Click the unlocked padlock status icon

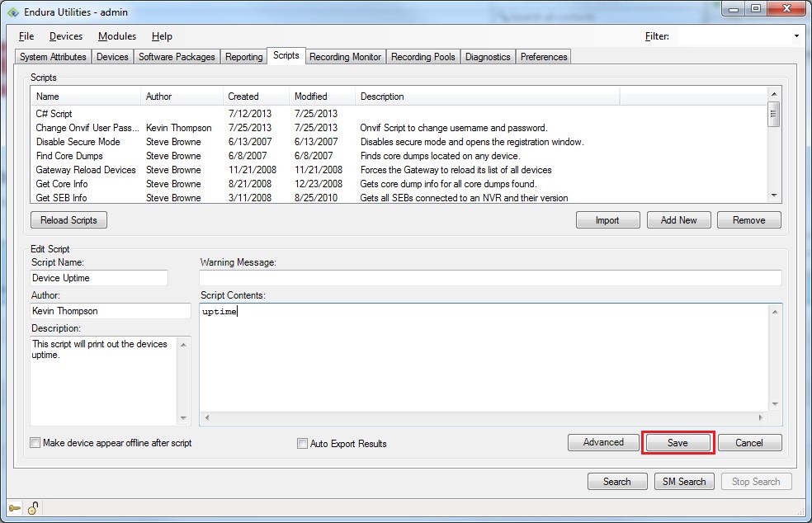point(34,508)
